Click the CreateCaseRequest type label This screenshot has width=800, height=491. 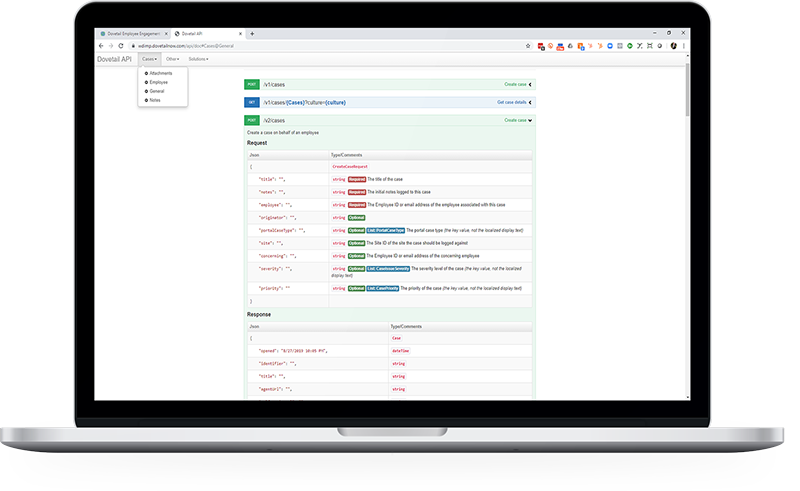point(350,167)
